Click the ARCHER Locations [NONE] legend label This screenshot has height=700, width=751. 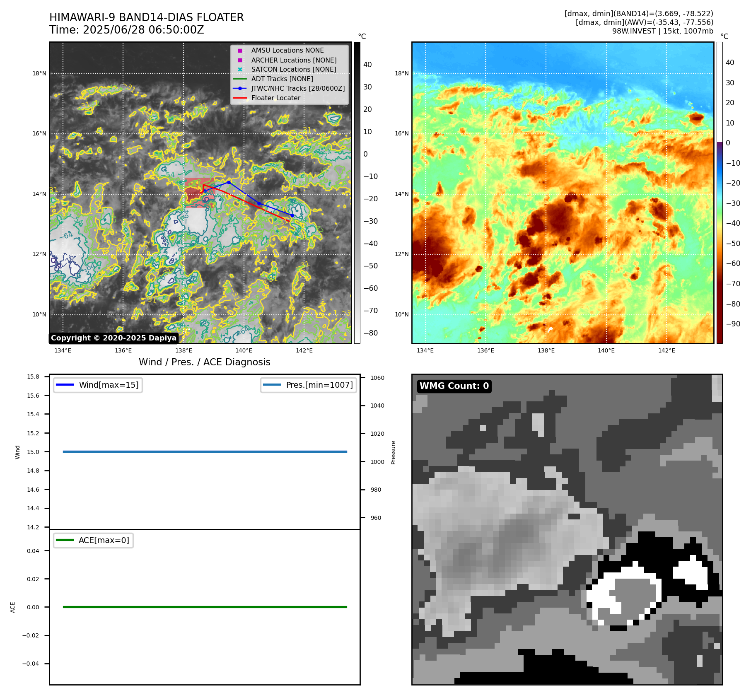tap(294, 60)
